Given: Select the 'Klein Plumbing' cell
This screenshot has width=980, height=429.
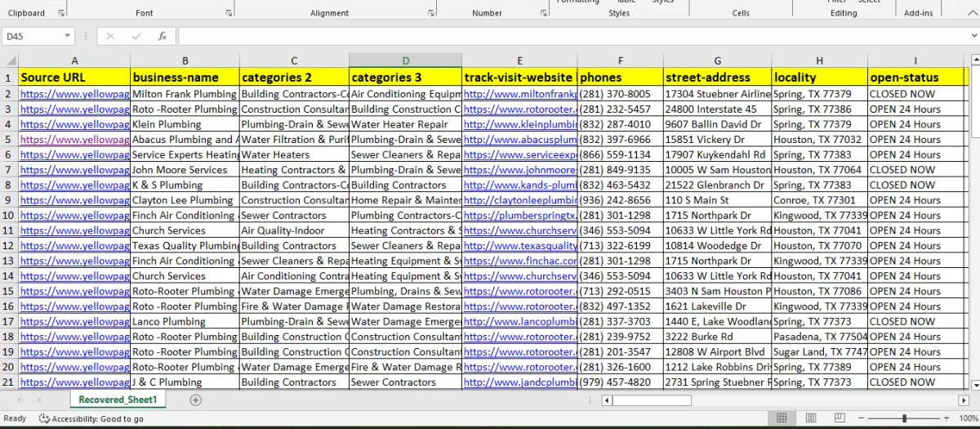Looking at the screenshot, I should pos(185,124).
